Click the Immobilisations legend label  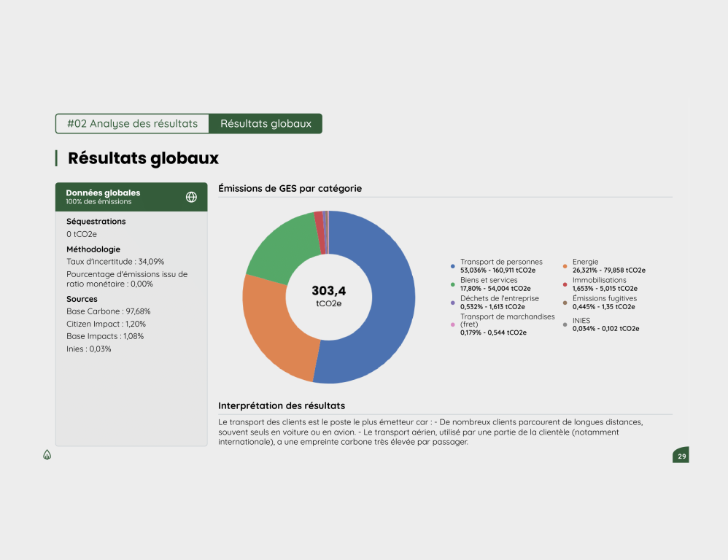(x=599, y=280)
